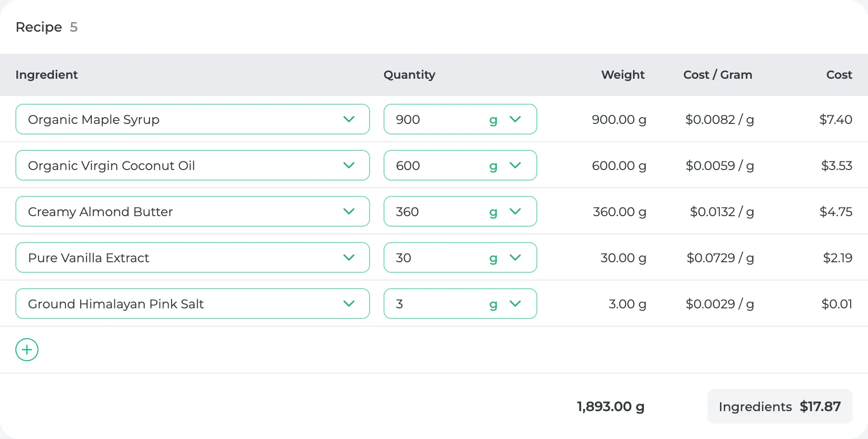Viewport: 868px width, 439px height.
Task: Click the Recipe 5 heading
Action: coord(47,27)
